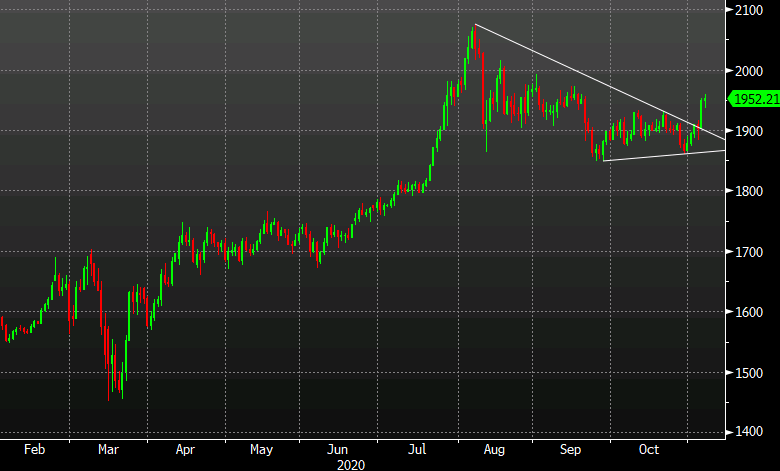The height and width of the screenshot is (471, 780).
Task: Click the 1600 price axis label
Action: [x=748, y=313]
